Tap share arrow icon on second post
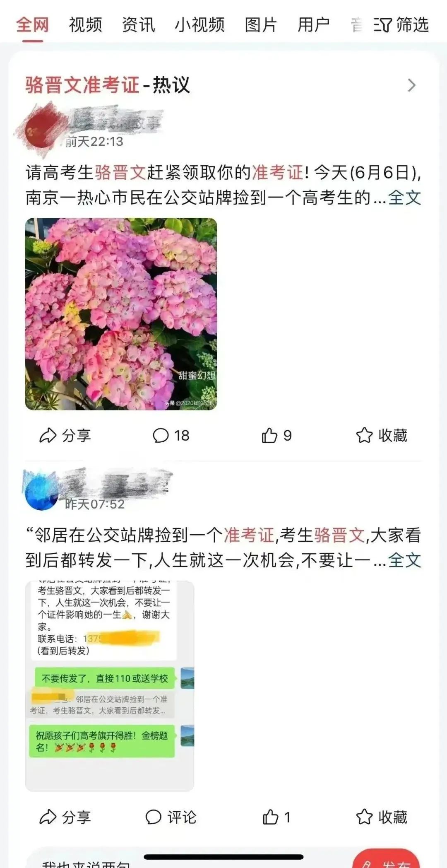The image size is (447, 868). 48,817
